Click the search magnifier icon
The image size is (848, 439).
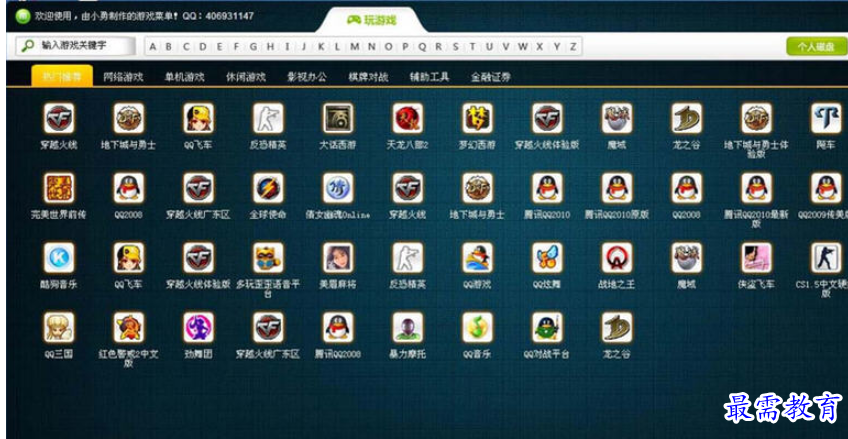point(28,46)
